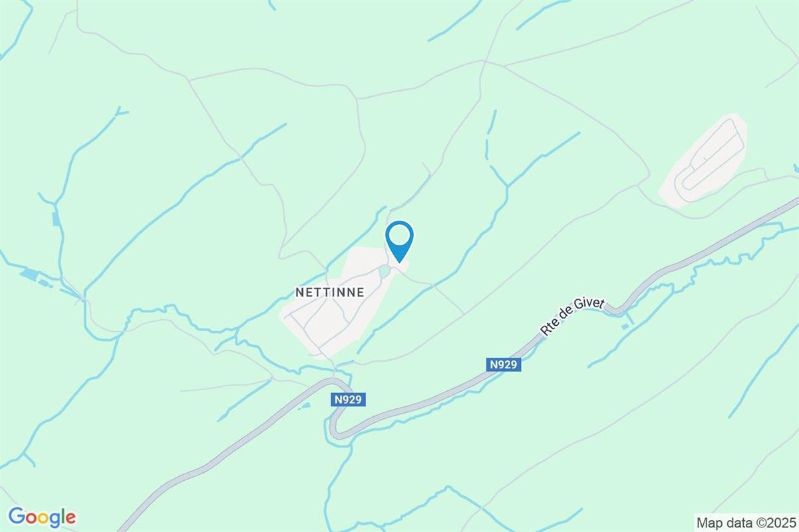Click the small pond beside the location pin
This screenshot has height=532, width=799.
[384, 271]
